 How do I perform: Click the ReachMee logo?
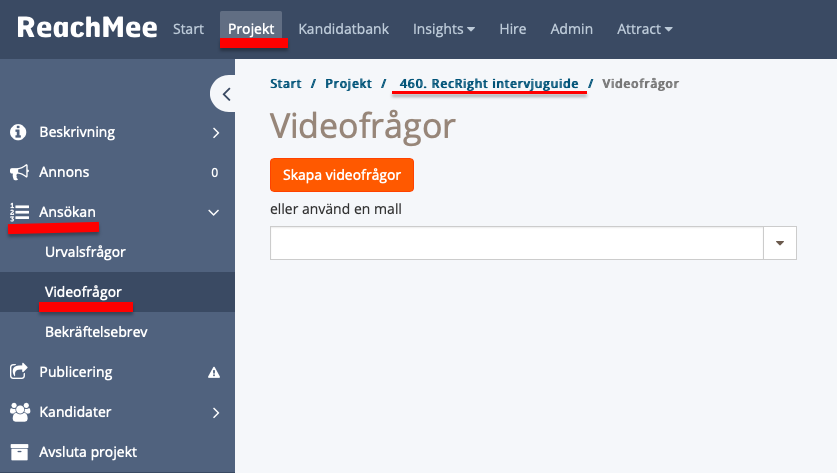(87, 27)
